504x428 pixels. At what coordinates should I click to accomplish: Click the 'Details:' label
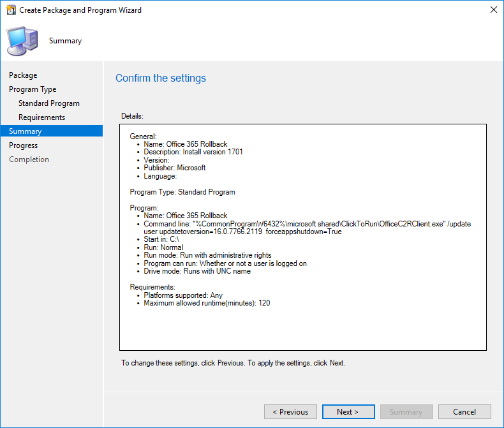(x=132, y=116)
